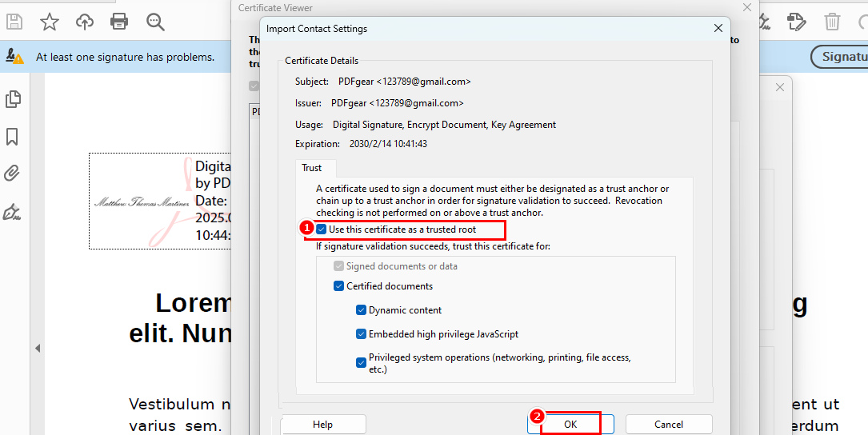Click the Cancel button
The image size is (868, 435).
pyautogui.click(x=669, y=425)
